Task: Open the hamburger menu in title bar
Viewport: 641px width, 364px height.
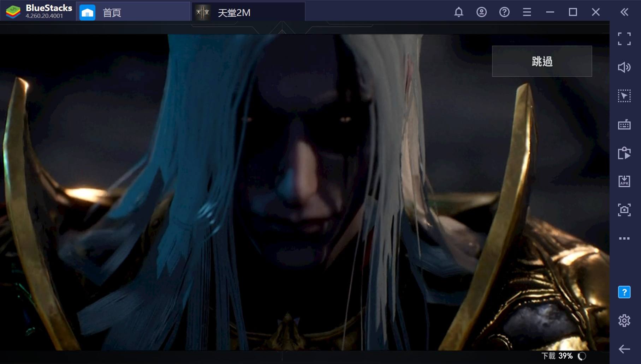Action: (527, 12)
